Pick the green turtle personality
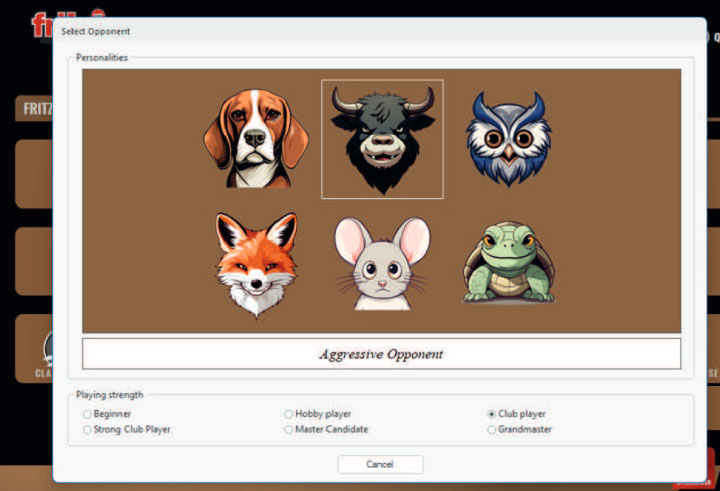This screenshot has width=720, height=491. pyautogui.click(x=508, y=262)
